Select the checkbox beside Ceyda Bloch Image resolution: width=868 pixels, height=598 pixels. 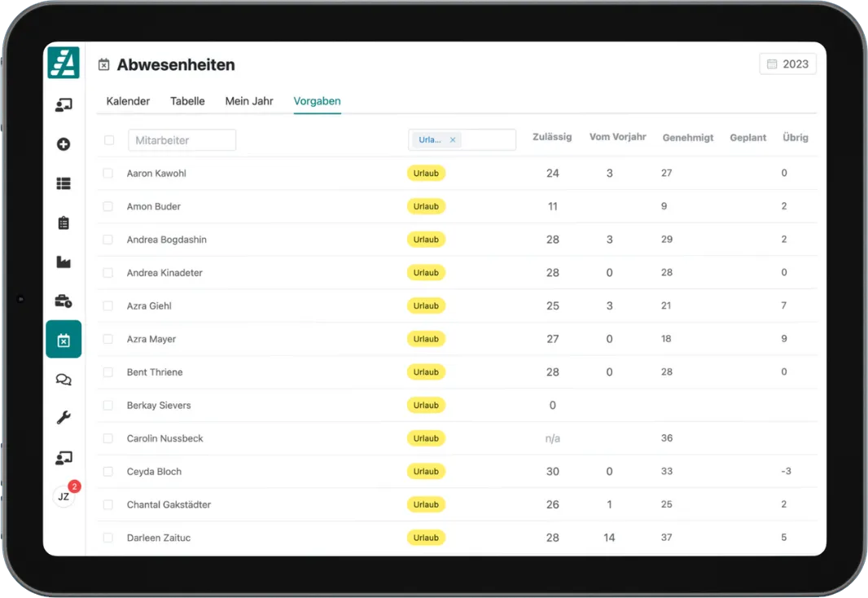click(107, 472)
